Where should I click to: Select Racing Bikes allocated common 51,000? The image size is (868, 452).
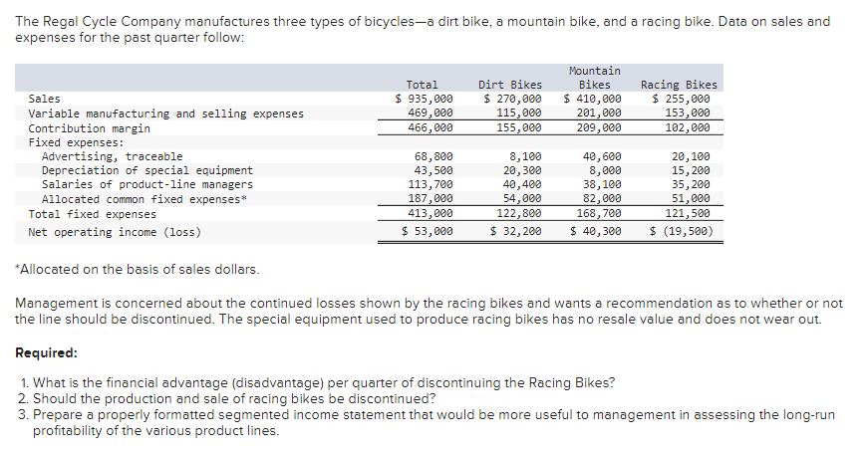pyautogui.click(x=691, y=198)
